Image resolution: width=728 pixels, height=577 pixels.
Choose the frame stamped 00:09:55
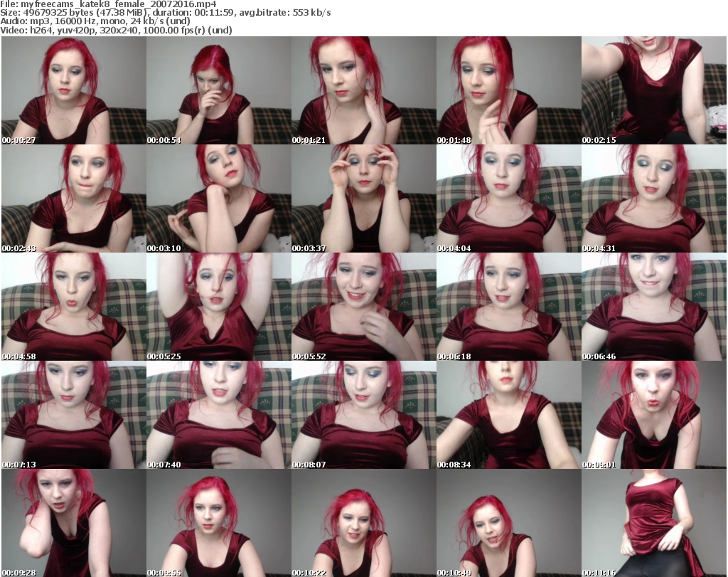click(219, 523)
